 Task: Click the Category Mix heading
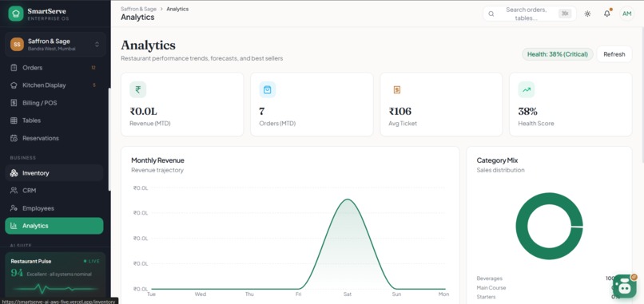pyautogui.click(x=497, y=160)
